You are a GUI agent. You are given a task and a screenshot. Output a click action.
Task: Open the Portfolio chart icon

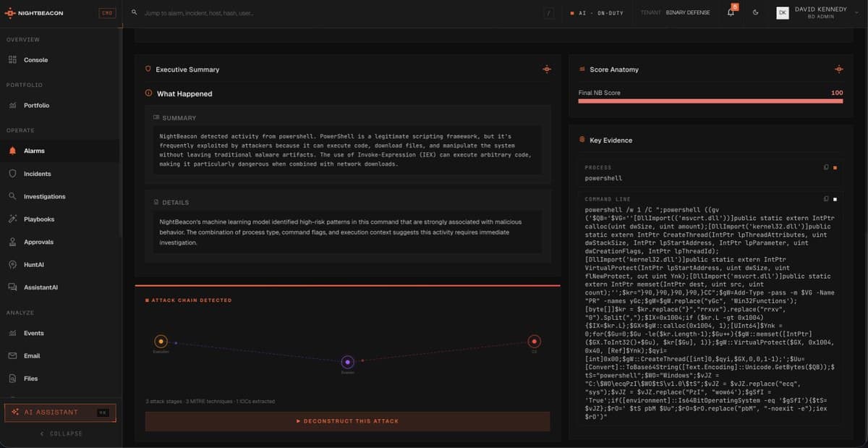(12, 106)
